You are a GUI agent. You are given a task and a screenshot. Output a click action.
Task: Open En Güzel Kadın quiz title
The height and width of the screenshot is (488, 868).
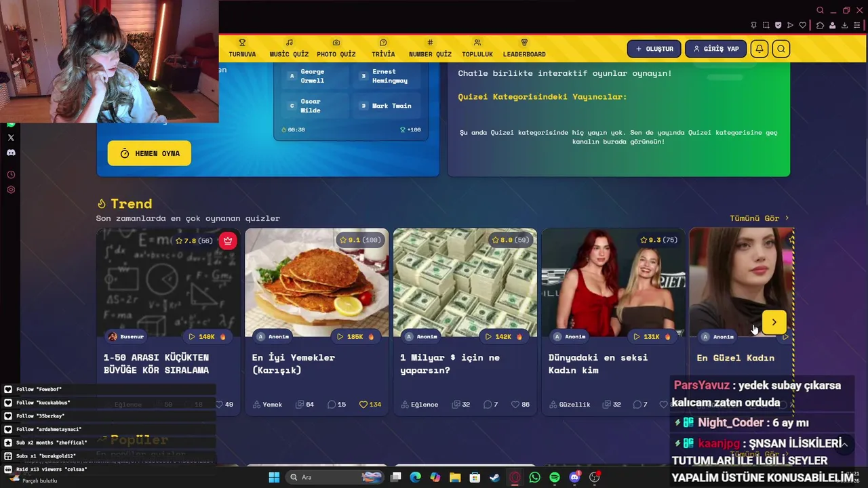736,358
